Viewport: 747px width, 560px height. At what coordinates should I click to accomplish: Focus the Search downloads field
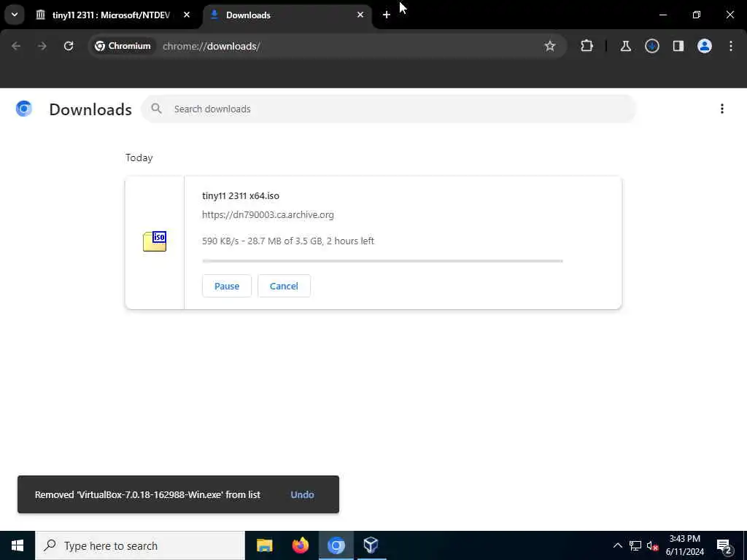(389, 109)
